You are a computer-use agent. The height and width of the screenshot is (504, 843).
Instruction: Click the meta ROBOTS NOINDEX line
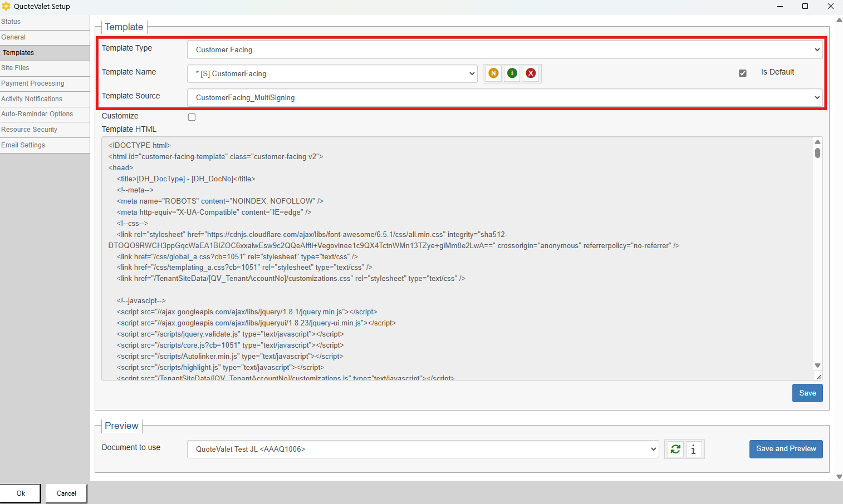point(220,201)
